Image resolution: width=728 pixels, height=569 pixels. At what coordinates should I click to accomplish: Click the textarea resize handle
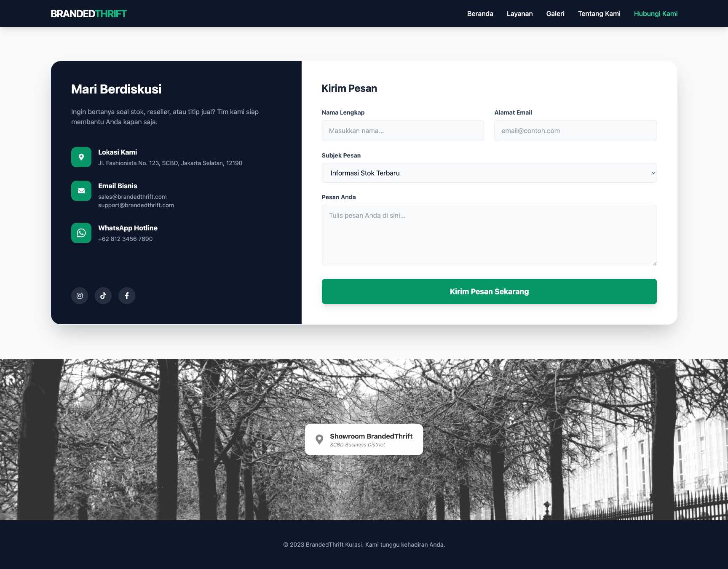pyautogui.click(x=654, y=264)
